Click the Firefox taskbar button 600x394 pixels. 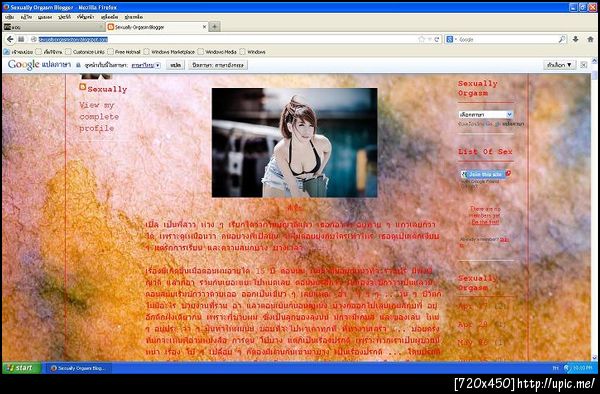[79, 368]
